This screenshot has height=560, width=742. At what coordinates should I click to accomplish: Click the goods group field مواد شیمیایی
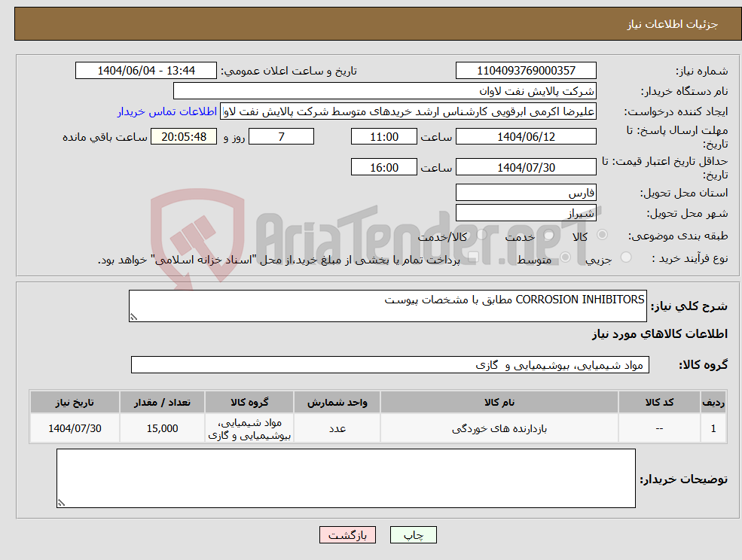(x=384, y=364)
